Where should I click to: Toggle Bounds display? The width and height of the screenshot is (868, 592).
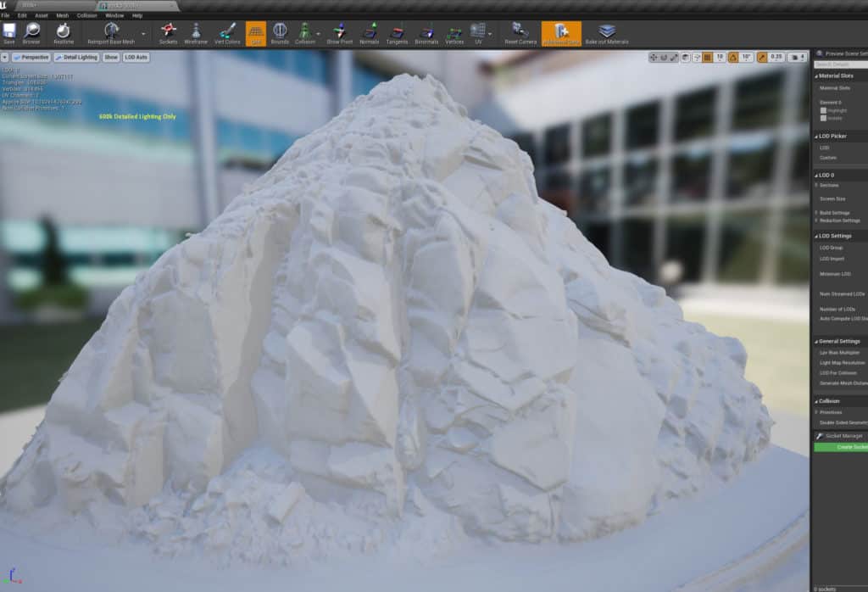coord(280,33)
